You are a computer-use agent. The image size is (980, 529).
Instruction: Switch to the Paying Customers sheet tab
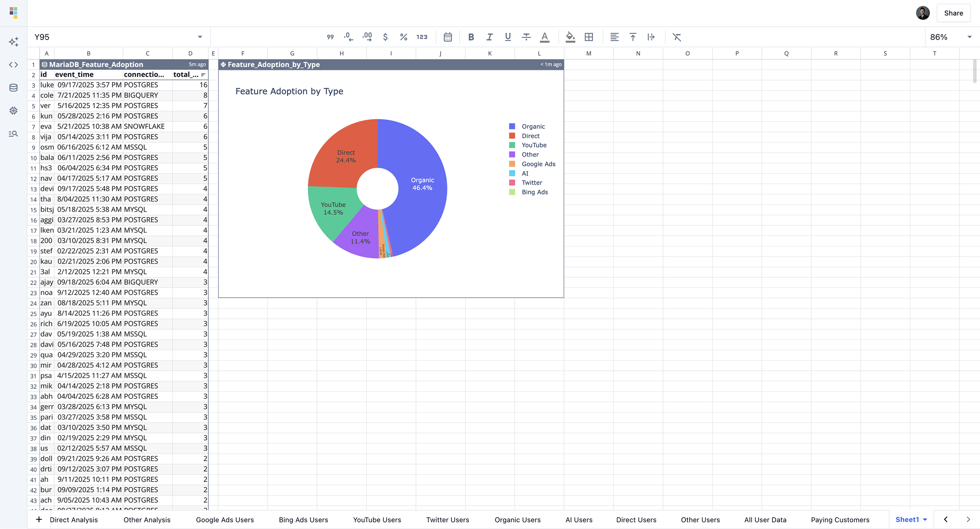(x=840, y=519)
